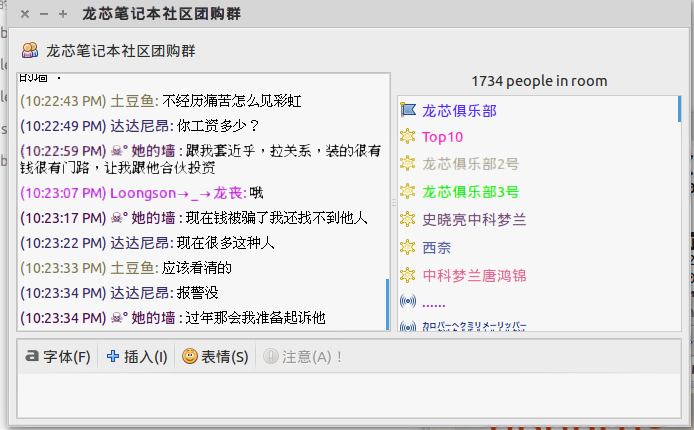Viewport: 694px width, 430px height.
Task: Click message 现在钱被骗了我还找不到他人
Action: pyautogui.click(x=276, y=218)
